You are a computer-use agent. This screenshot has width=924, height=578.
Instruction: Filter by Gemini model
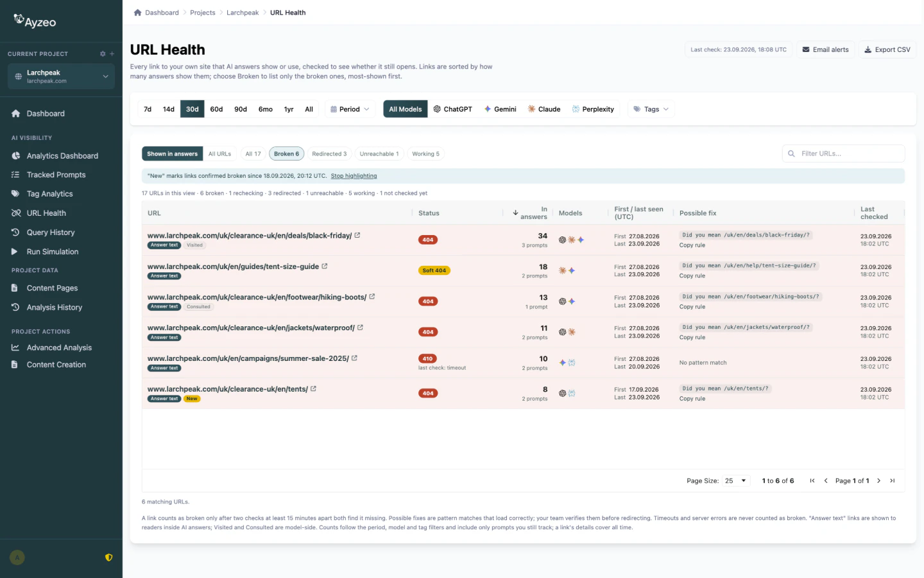(x=500, y=109)
